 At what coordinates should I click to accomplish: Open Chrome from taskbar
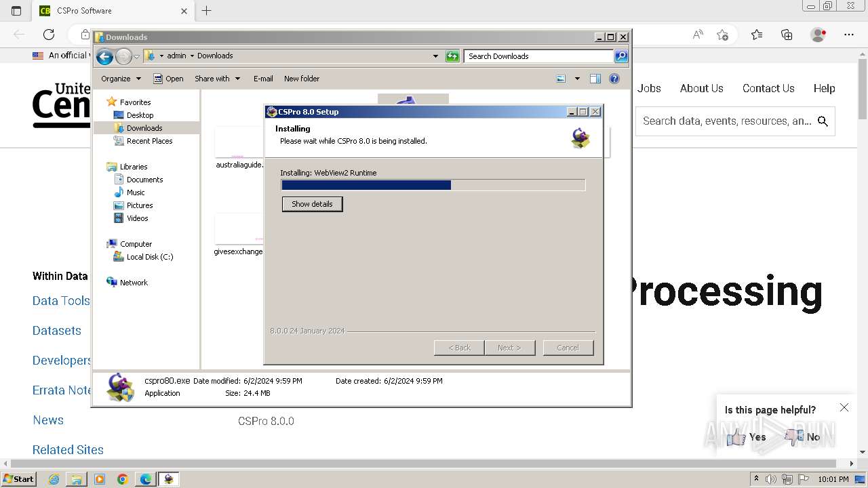coord(123,479)
